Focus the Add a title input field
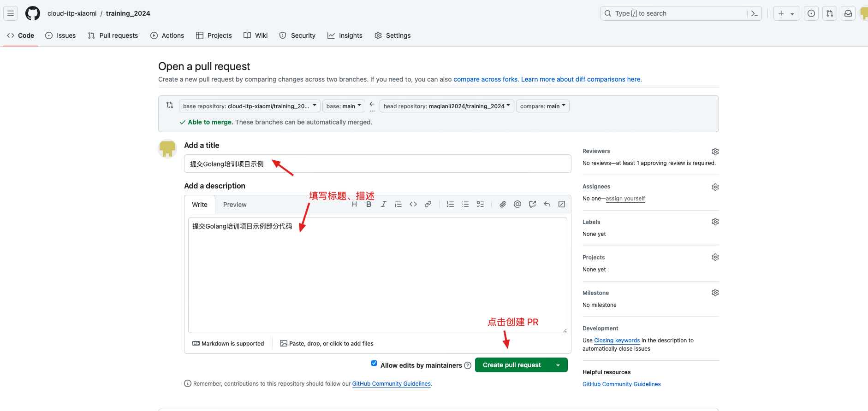 click(x=378, y=164)
